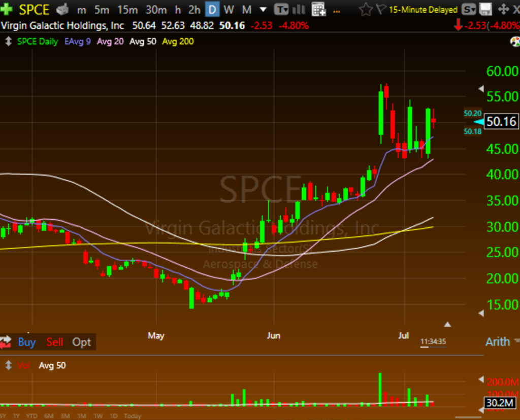Click the SPCE ticker symbol
This screenshot has width=520, height=420.
click(34, 10)
